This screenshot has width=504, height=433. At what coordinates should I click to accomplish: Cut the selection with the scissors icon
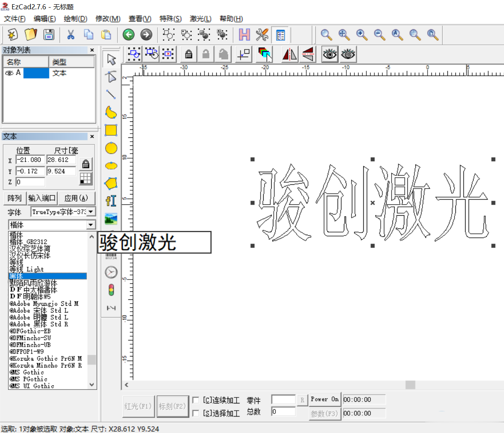tap(71, 34)
